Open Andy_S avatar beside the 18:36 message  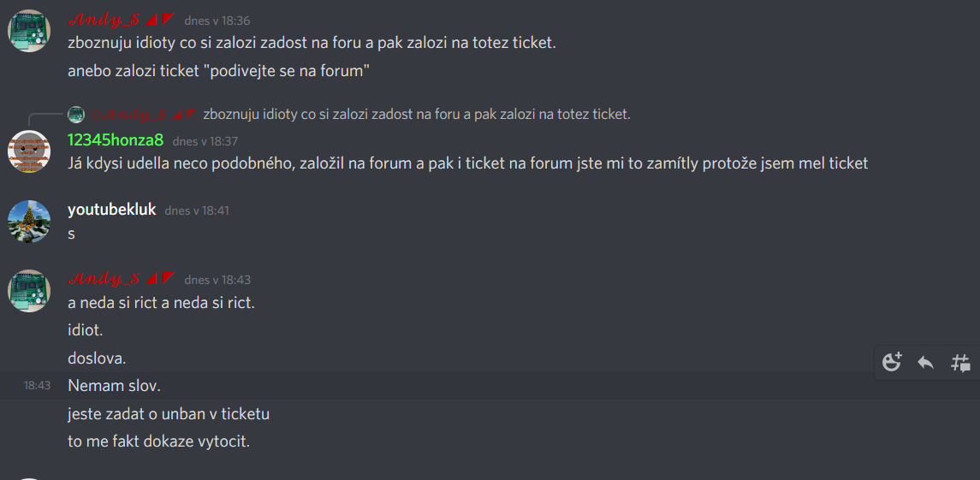tap(29, 32)
